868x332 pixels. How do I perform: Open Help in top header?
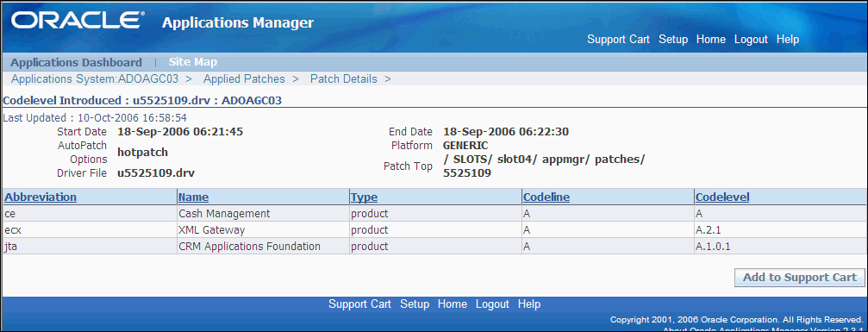tap(788, 40)
